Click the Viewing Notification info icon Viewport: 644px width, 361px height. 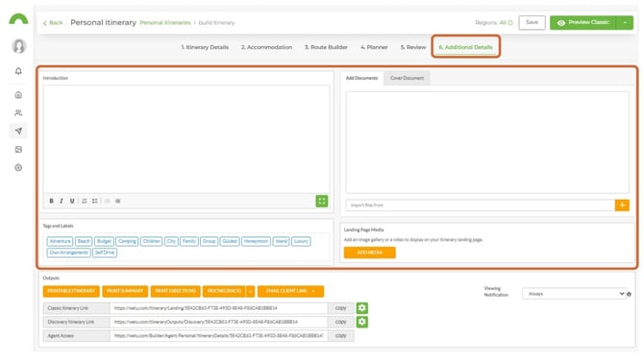click(x=629, y=294)
